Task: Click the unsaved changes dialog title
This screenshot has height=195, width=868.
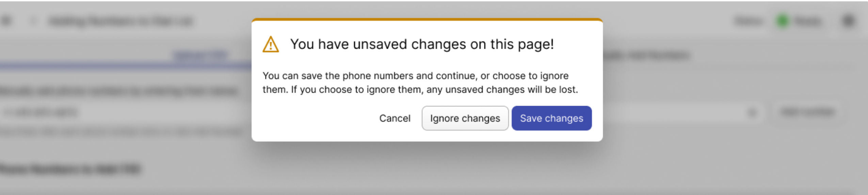Action: [x=422, y=44]
